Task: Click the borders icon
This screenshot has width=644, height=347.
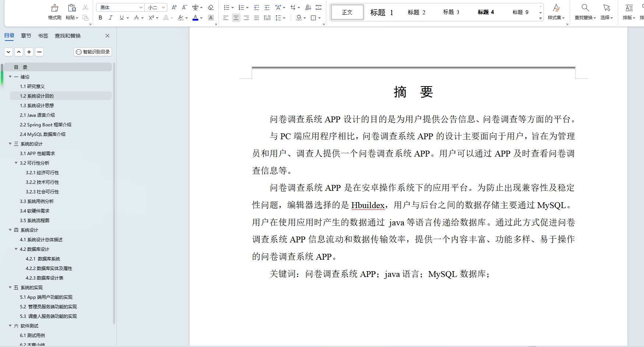Action: pos(314,18)
